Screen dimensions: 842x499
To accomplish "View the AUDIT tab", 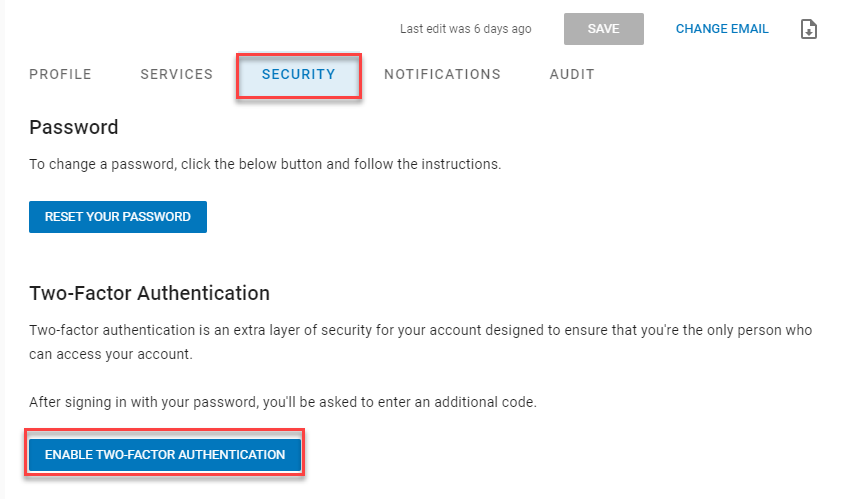I will click(x=572, y=74).
